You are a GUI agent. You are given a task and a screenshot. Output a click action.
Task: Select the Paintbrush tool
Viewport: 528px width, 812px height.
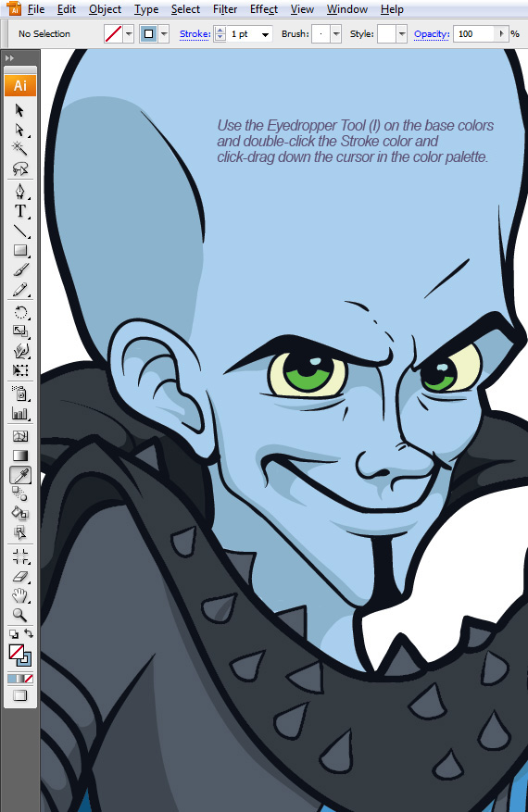click(x=19, y=269)
